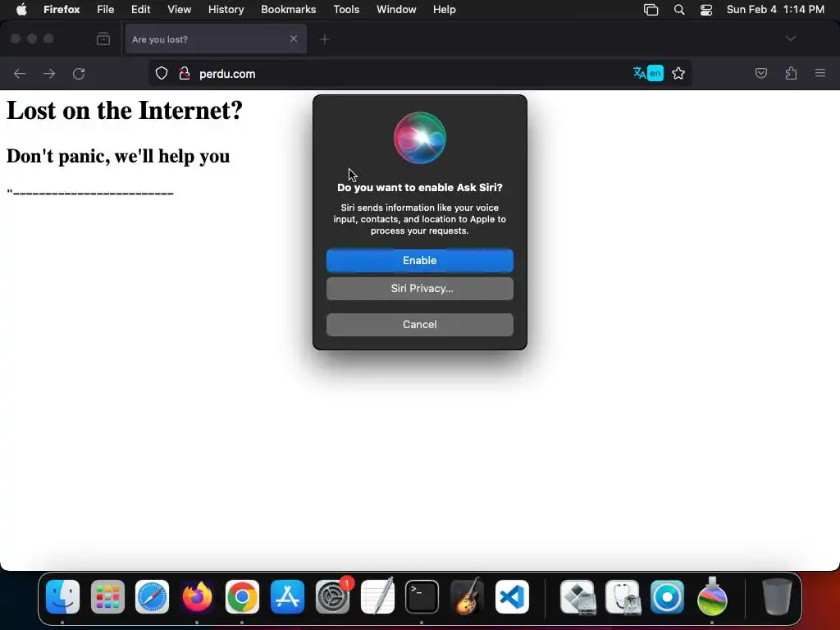Cancel the Ask Siri dialog
This screenshot has height=630, width=840.
(x=419, y=324)
